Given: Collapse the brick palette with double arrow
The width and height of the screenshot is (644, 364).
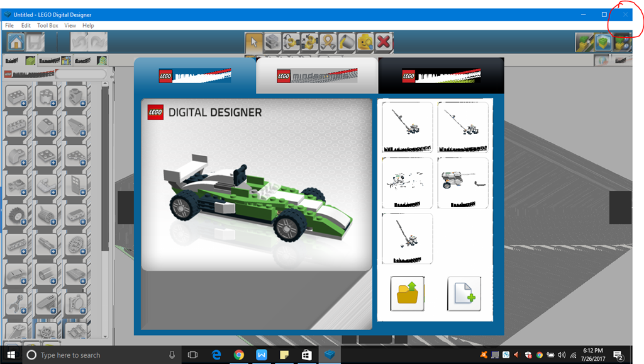Looking at the screenshot, I should pos(112,76).
